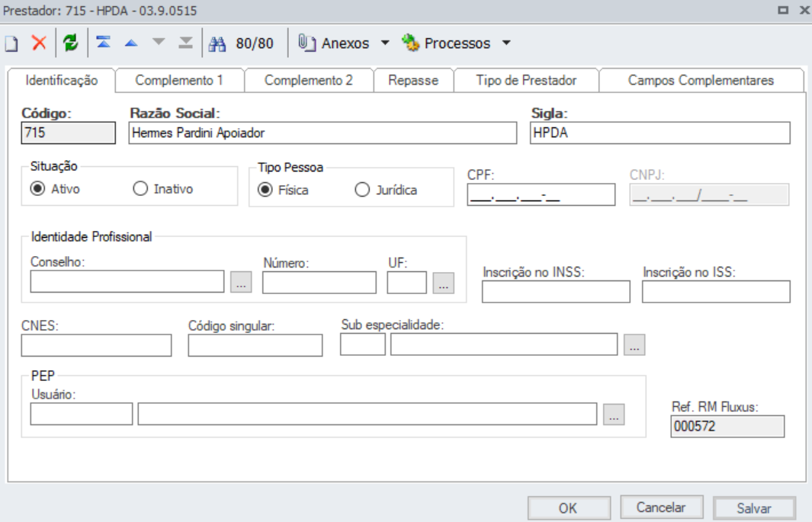Click the Ref. RM Fluxus field 000572
The image size is (812, 522).
click(x=727, y=426)
